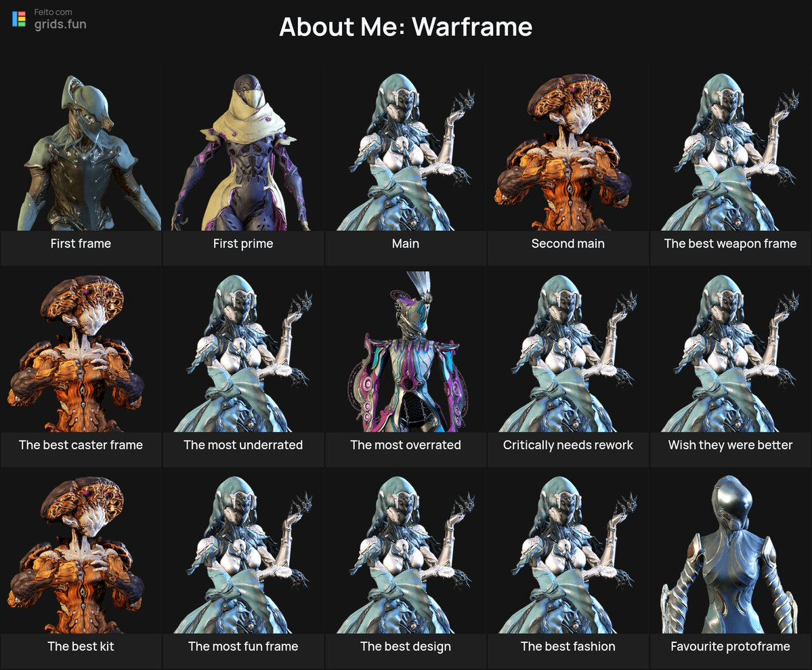The image size is (812, 670).
Task: Select the best design frame image
Action: click(406, 552)
